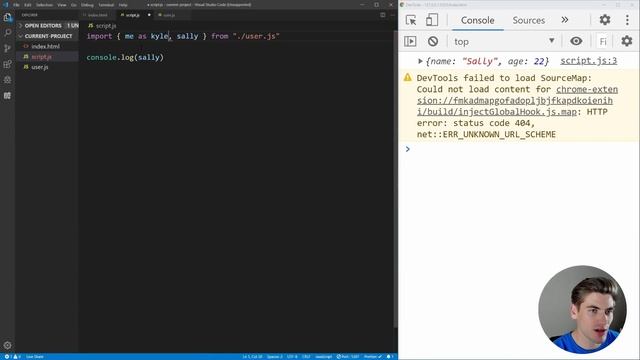Open the Search view in the activity bar

[x=7, y=32]
